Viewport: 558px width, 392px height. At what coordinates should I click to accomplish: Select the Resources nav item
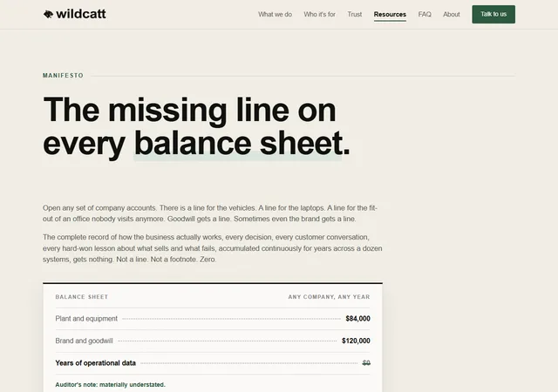coord(390,14)
